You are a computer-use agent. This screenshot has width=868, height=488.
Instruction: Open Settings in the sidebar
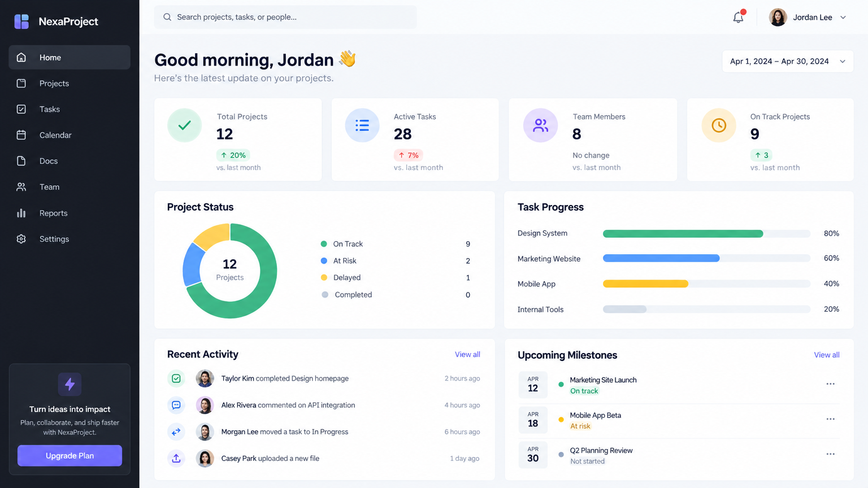point(70,239)
